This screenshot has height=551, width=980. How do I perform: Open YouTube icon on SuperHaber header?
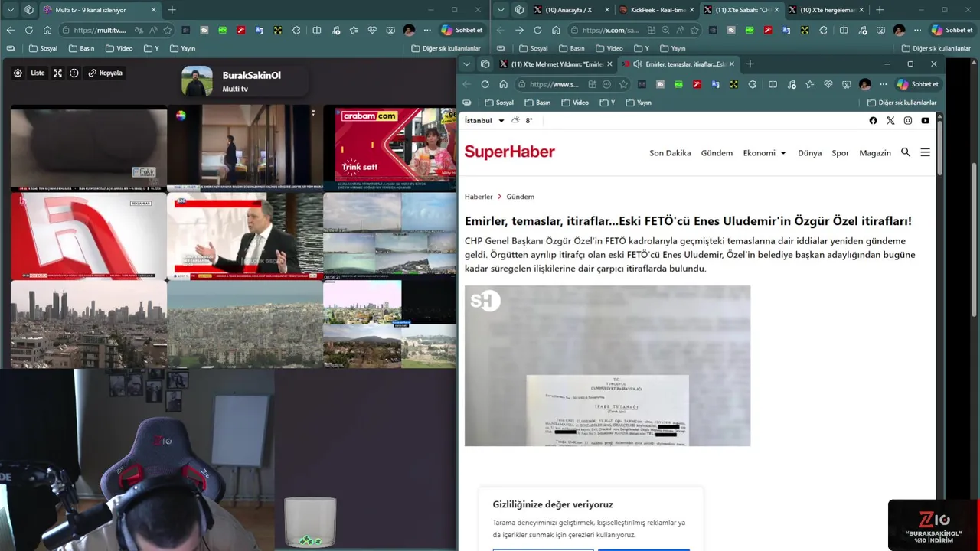pos(926,121)
